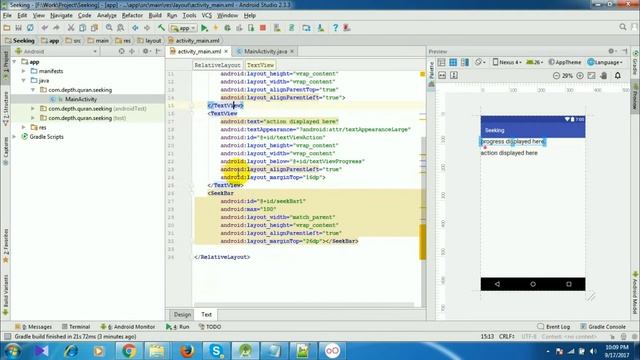Zoom out the layout preview
The height and width of the screenshot is (360, 640).
(x=556, y=76)
